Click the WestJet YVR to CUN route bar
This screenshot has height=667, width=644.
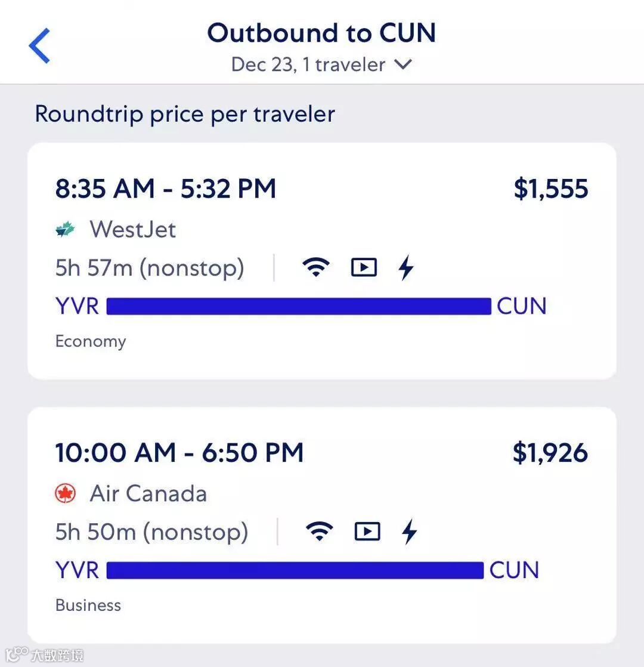pyautogui.click(x=298, y=306)
